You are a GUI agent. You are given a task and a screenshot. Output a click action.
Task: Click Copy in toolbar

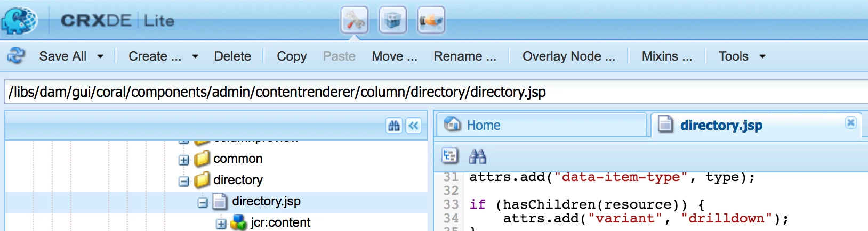[292, 56]
